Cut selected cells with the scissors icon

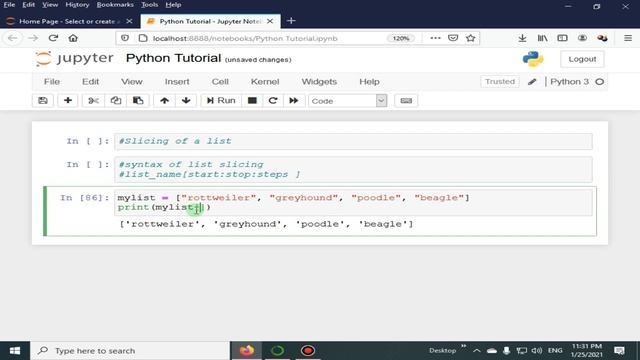pos(93,100)
